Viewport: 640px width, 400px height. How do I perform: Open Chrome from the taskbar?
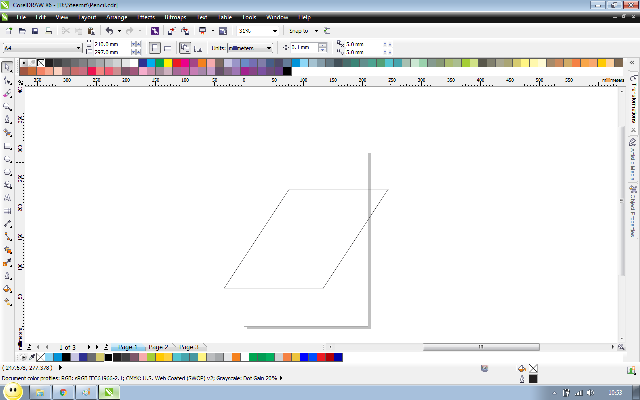tap(63, 392)
